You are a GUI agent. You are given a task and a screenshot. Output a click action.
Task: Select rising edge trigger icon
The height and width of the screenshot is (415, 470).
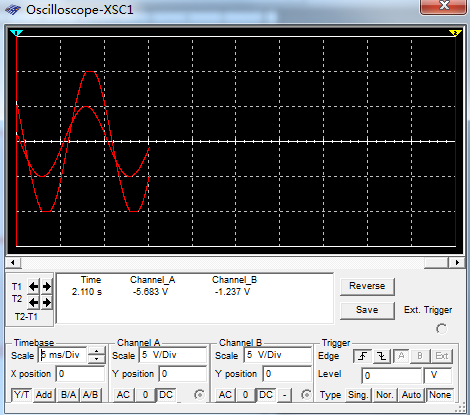363,356
